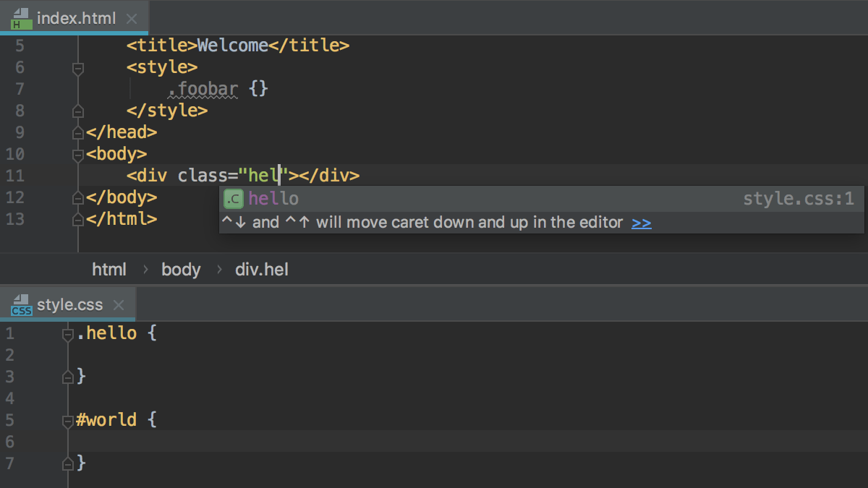The width and height of the screenshot is (868, 488).
Task: Collapse the style tag fold marker
Action: 78,68
